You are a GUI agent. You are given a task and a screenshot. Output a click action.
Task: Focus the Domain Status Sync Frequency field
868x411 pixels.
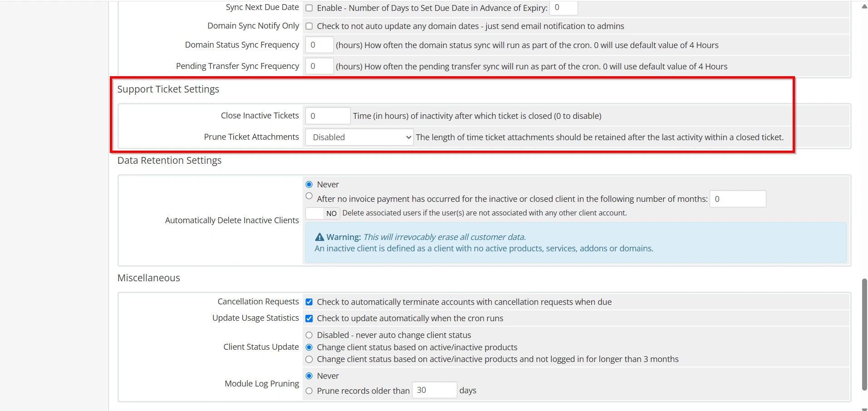coord(319,45)
